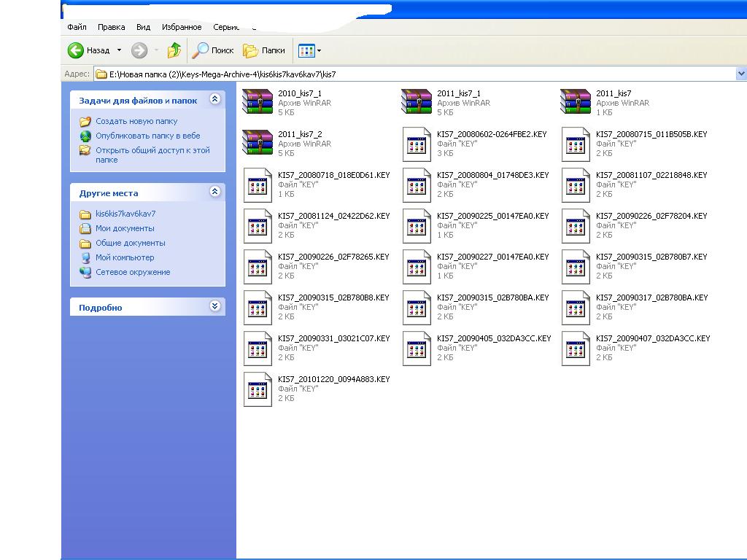Screen dimensions: 747x560
Task: Collapse the Другие места panel
Action: [215, 192]
